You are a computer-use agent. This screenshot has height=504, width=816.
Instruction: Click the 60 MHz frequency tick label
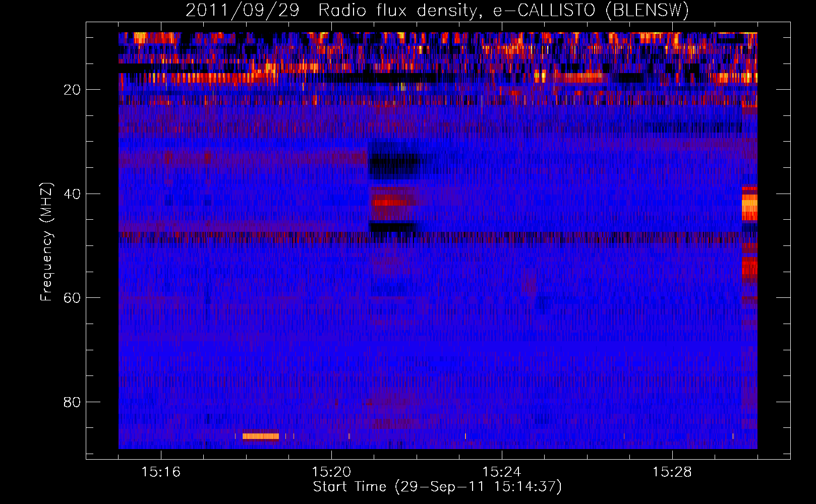pyautogui.click(x=72, y=298)
